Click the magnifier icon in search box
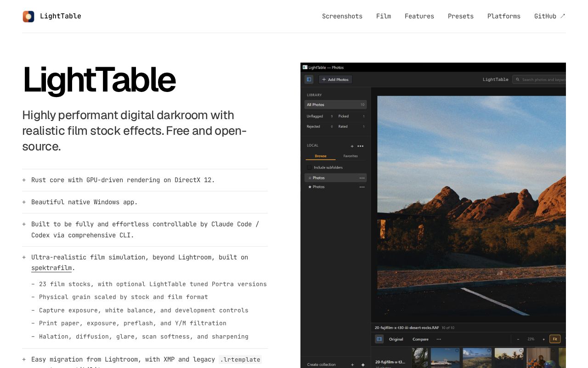588x368 pixels. pyautogui.click(x=517, y=80)
